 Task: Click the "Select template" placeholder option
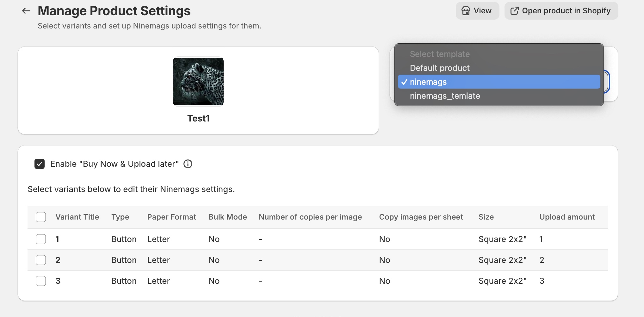point(440,54)
